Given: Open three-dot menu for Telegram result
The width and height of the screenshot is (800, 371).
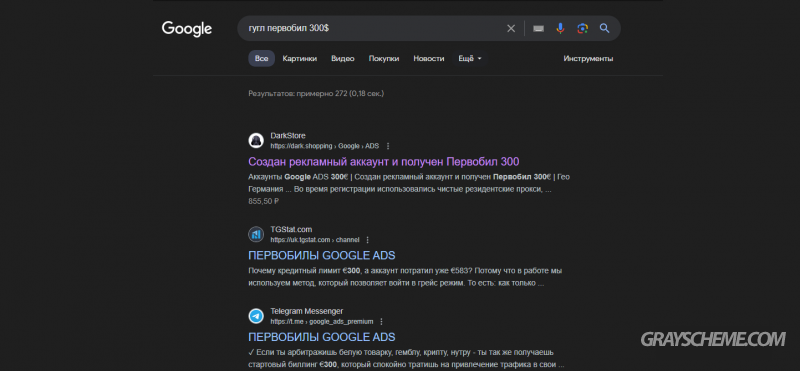Looking at the screenshot, I should coord(381,321).
